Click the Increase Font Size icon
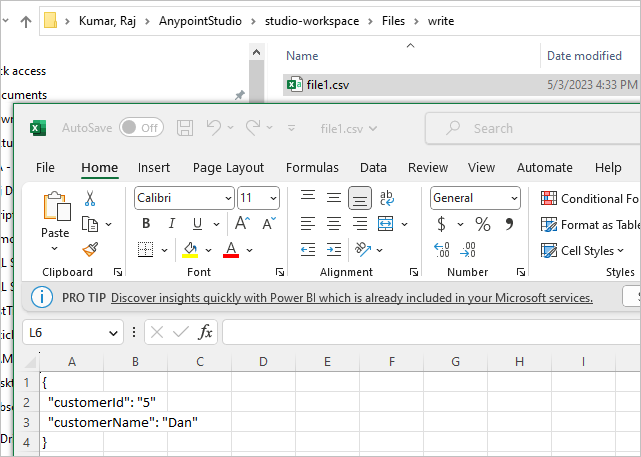 tap(242, 224)
